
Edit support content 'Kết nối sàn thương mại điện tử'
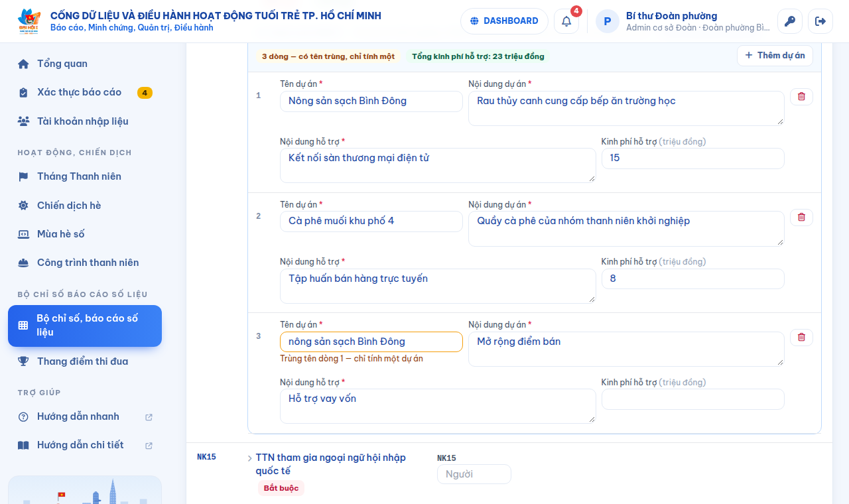438,165
